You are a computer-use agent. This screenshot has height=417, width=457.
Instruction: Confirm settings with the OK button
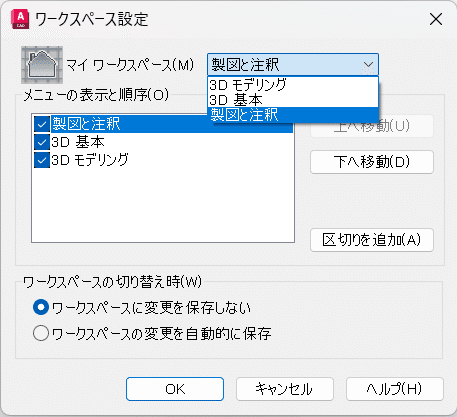175,389
